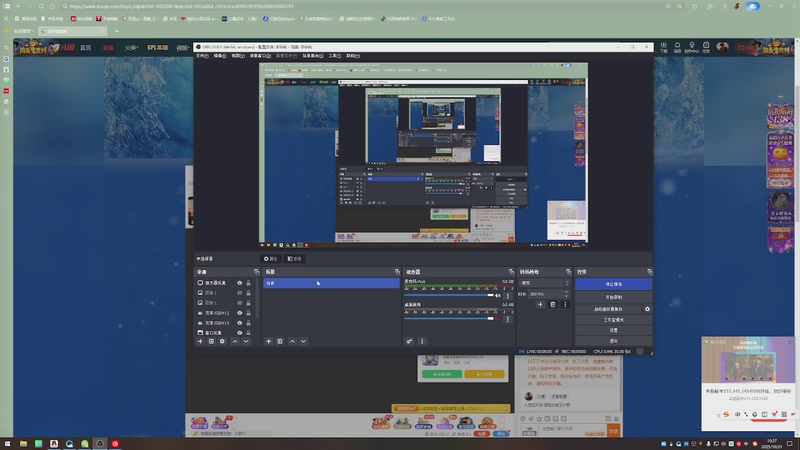Add a transition with the plus icon
The image size is (800, 450).
point(540,305)
